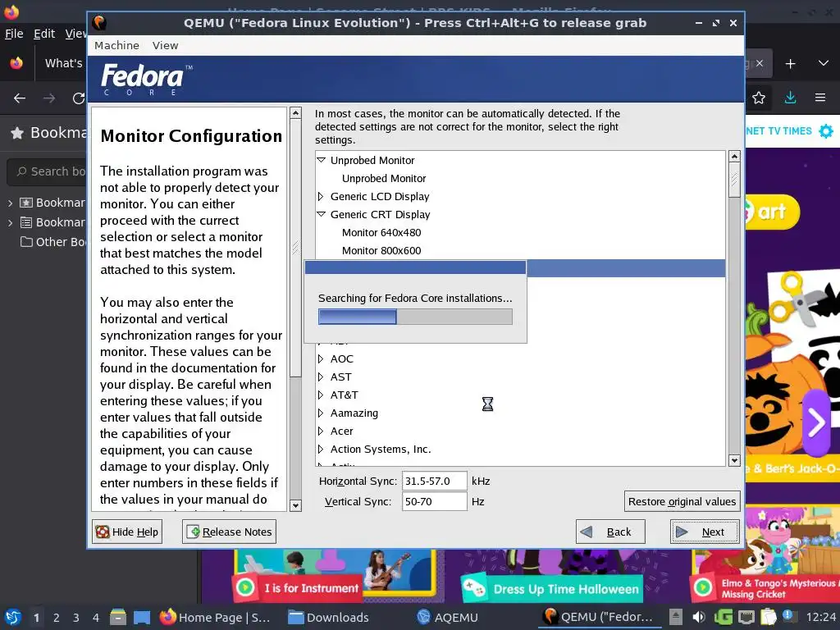Click the QEMU window title icon
This screenshot has height=630, width=840.
(99, 22)
